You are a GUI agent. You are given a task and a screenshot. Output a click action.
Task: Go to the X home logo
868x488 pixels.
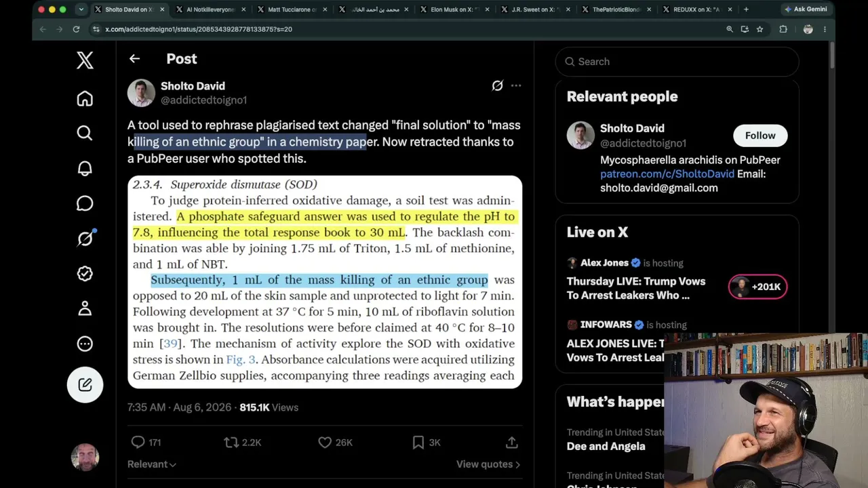point(85,60)
